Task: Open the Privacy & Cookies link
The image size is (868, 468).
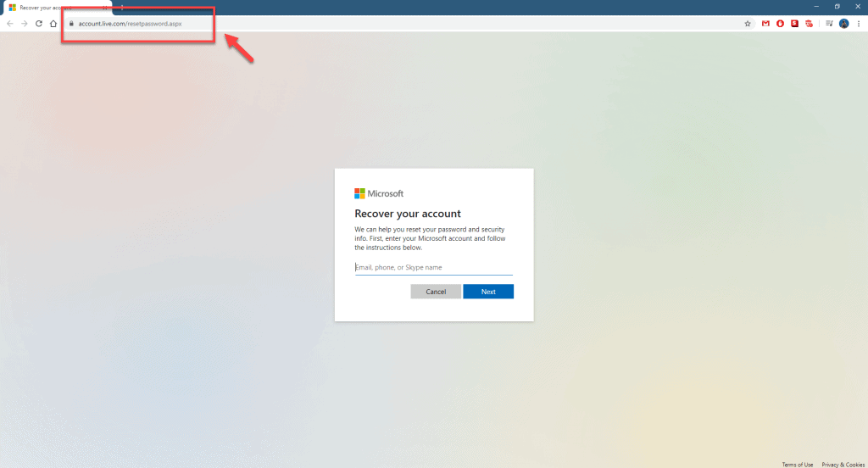Action: (x=843, y=464)
